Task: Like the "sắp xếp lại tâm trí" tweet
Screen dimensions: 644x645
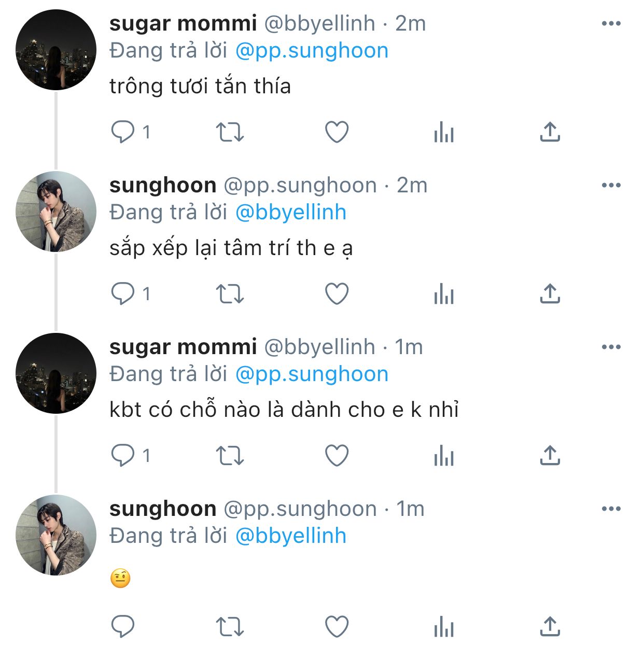Action: [x=337, y=293]
